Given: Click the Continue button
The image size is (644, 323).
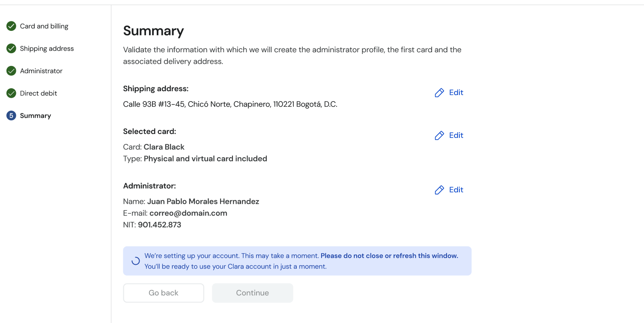Looking at the screenshot, I should [x=253, y=293].
